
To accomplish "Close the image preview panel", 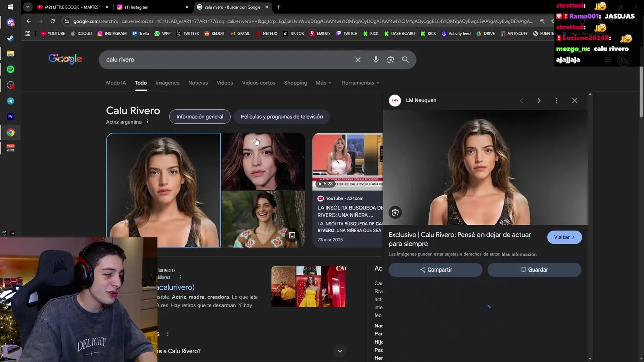I will (x=575, y=101).
